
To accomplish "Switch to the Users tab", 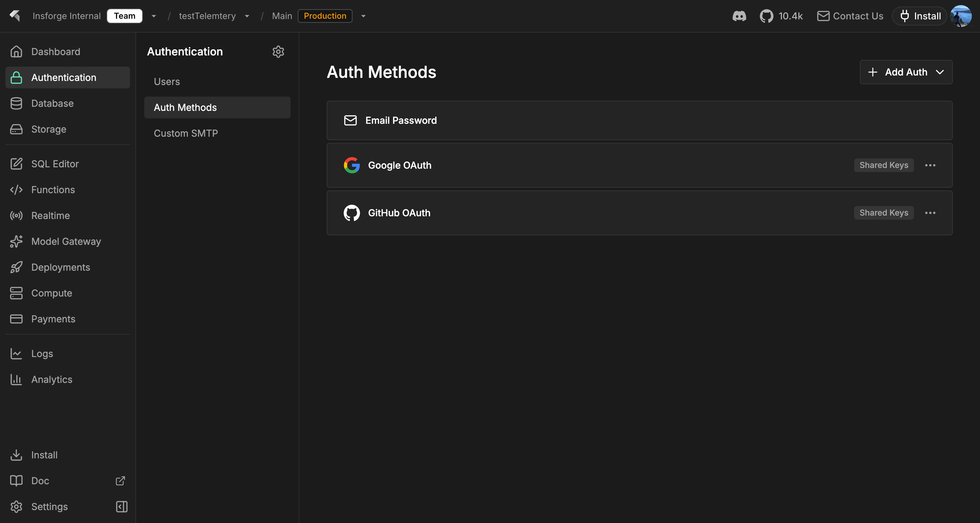I will [x=217, y=82].
